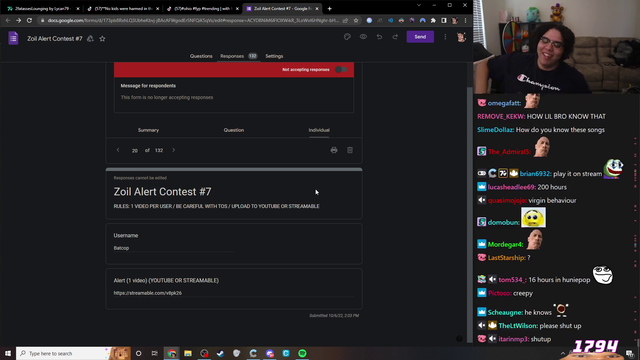Bookmark this page with the star icon

click(x=356, y=20)
